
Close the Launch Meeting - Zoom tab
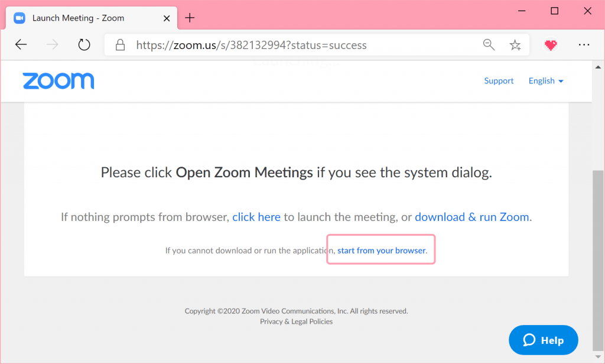[167, 18]
